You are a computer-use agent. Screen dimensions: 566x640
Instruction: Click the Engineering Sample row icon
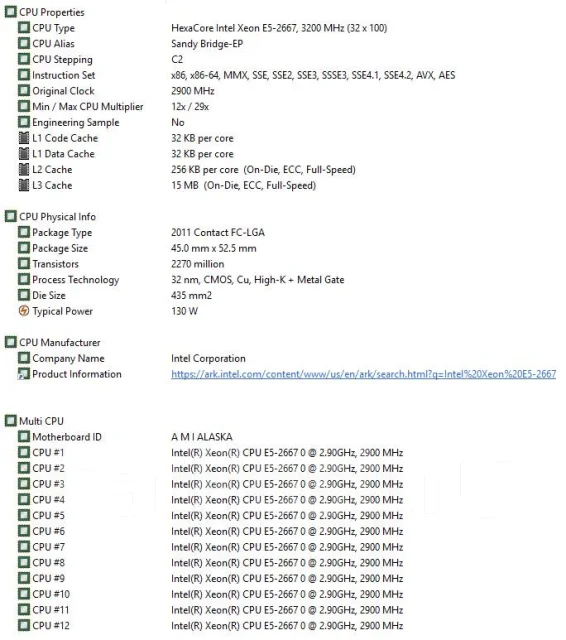pos(24,122)
